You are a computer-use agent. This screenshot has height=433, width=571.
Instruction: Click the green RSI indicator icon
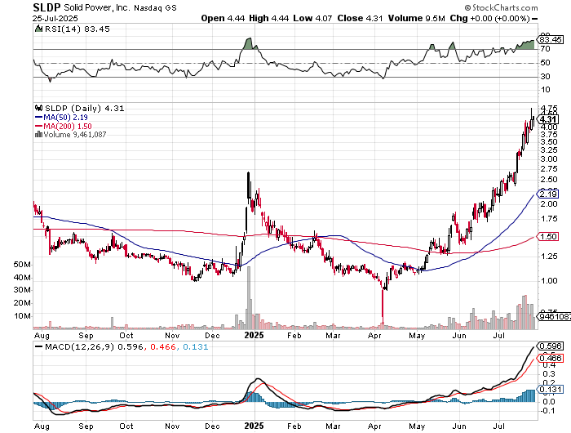(x=38, y=29)
